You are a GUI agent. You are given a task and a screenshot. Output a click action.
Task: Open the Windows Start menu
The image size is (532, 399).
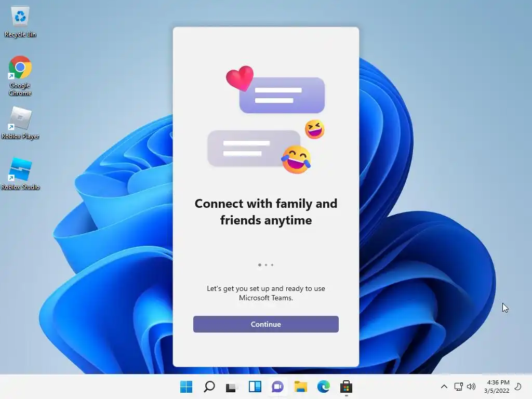[x=186, y=387]
